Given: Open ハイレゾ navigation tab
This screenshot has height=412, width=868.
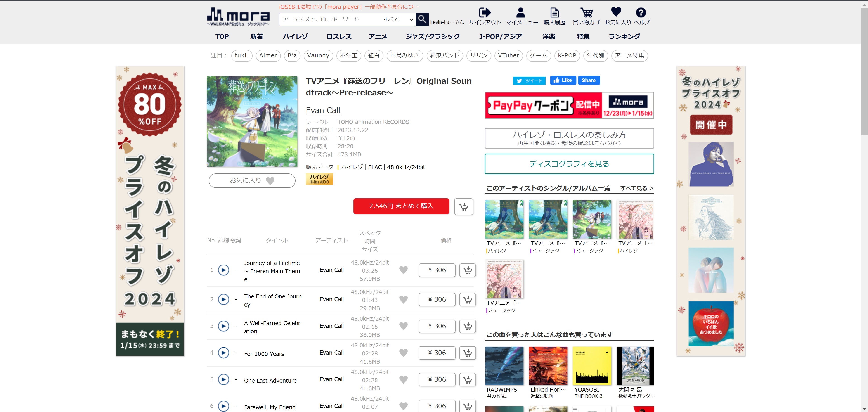Looking at the screenshot, I should [x=295, y=36].
